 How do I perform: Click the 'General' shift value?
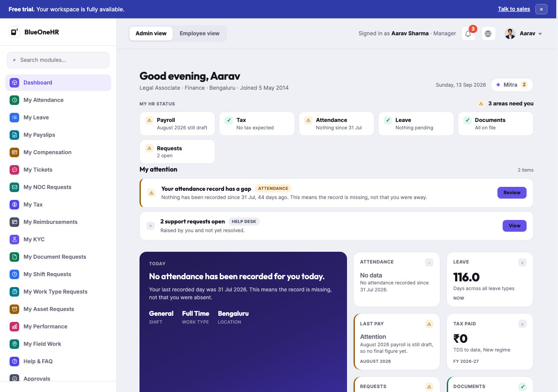coord(161,314)
